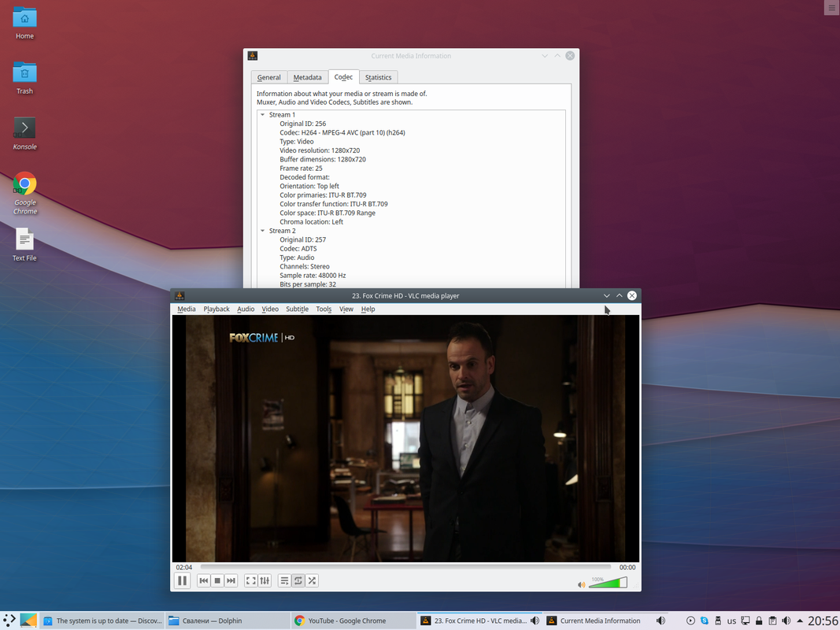840x630 pixels.
Task: Open the View menu in VLC
Action: coord(346,309)
